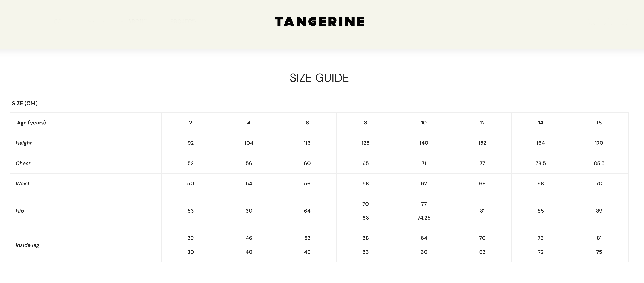The image size is (644, 283).
Task: Click the Hip row label
Action: pos(20,211)
